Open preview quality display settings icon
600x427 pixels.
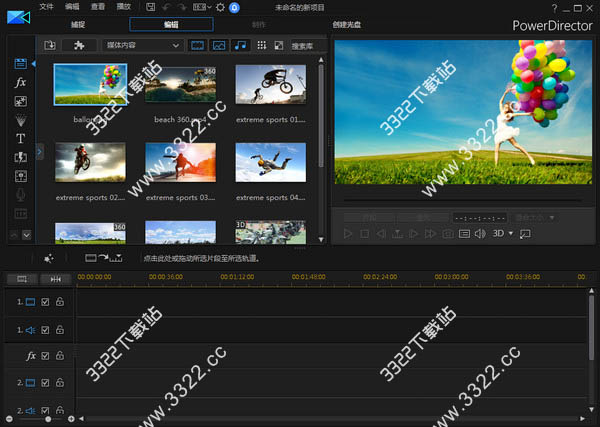(464, 234)
